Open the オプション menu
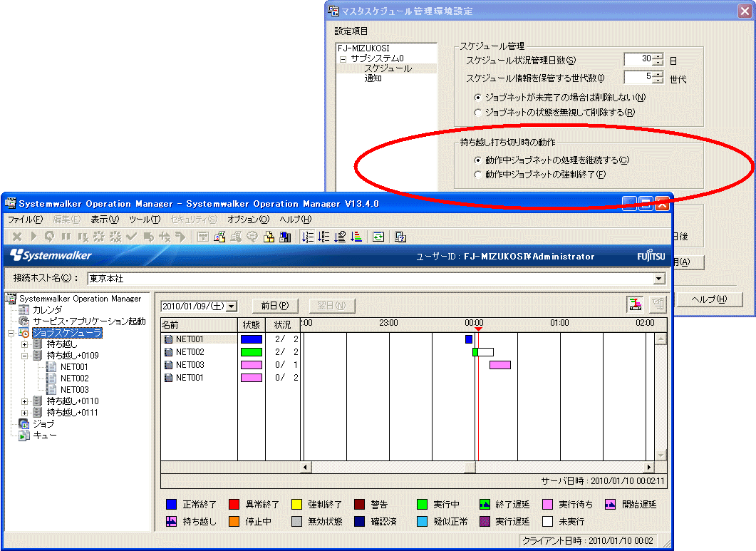 tap(248, 220)
